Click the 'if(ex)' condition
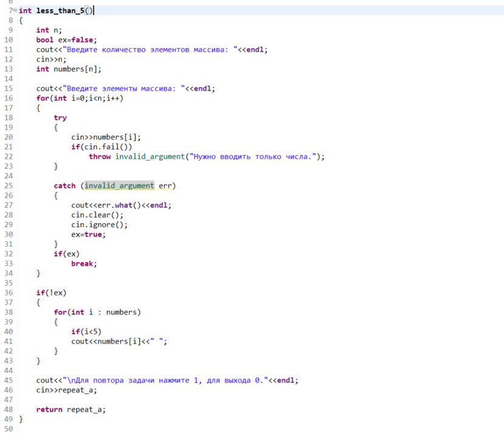This screenshot has width=504, height=434. tap(66, 254)
